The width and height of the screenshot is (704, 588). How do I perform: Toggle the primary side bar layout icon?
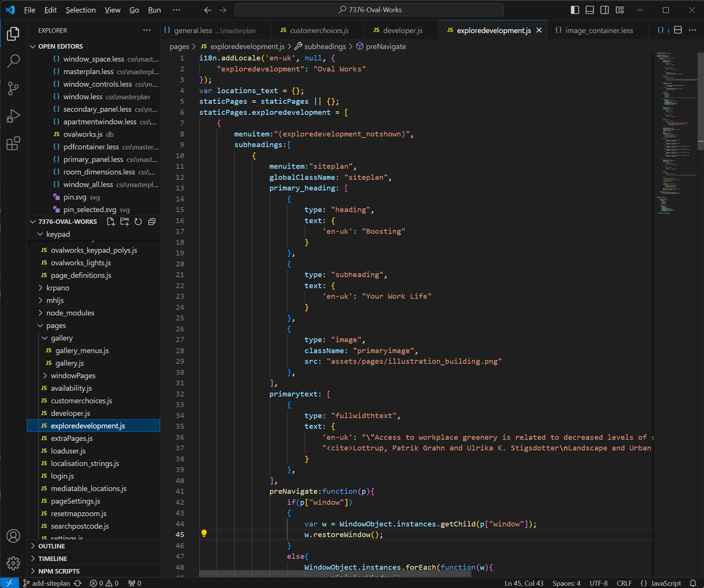tap(575, 10)
